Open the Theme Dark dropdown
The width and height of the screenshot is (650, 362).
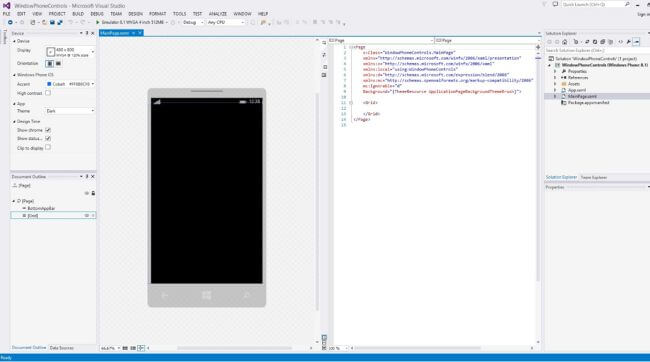click(69, 111)
